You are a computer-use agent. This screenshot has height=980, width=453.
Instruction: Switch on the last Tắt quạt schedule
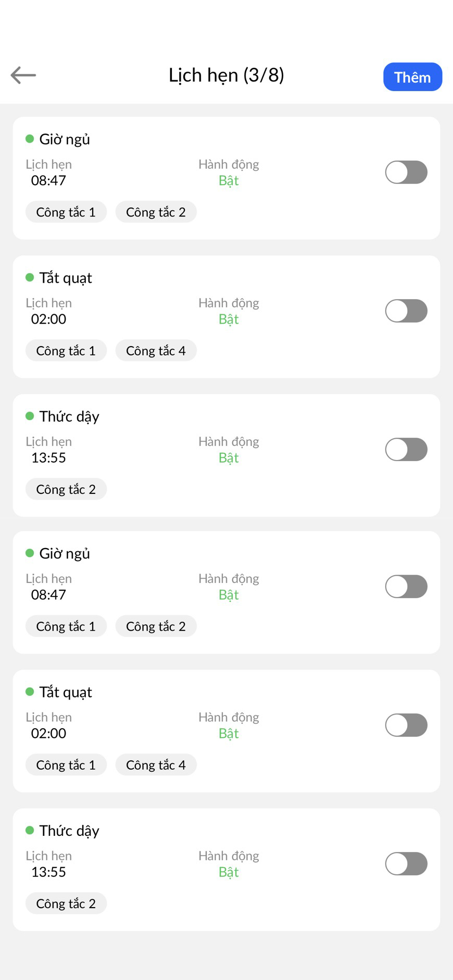point(406,725)
